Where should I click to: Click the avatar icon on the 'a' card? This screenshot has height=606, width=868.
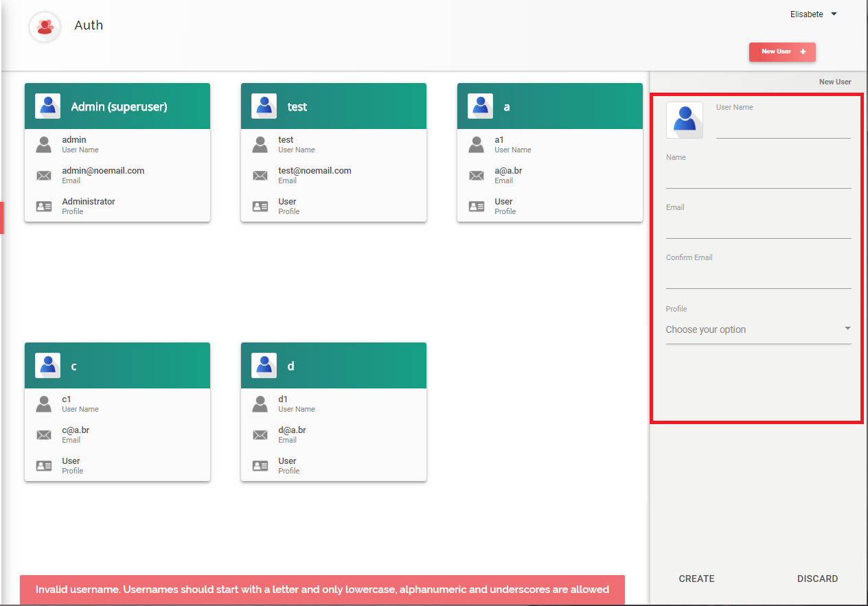tap(481, 106)
